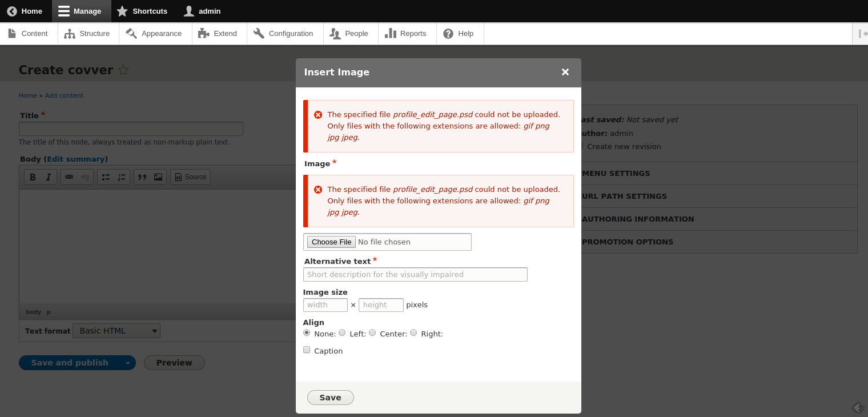Expand the Menu Settings section
868x417 pixels.
[718, 173]
